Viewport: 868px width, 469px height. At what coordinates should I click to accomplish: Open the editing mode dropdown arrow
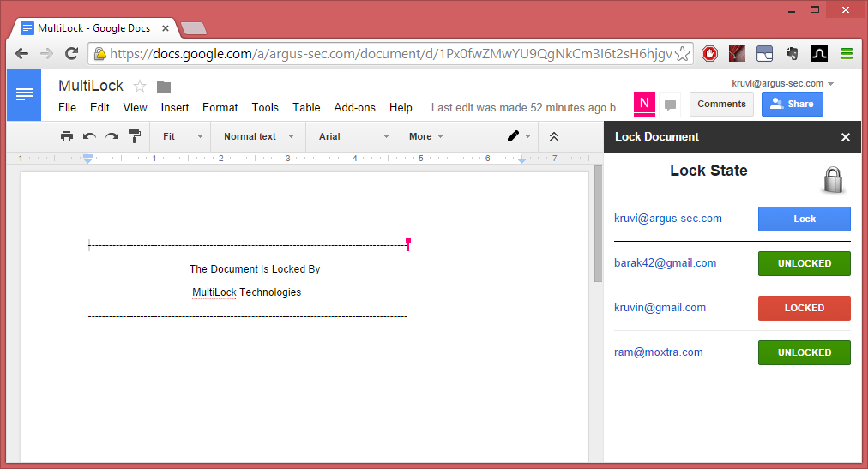click(x=528, y=136)
